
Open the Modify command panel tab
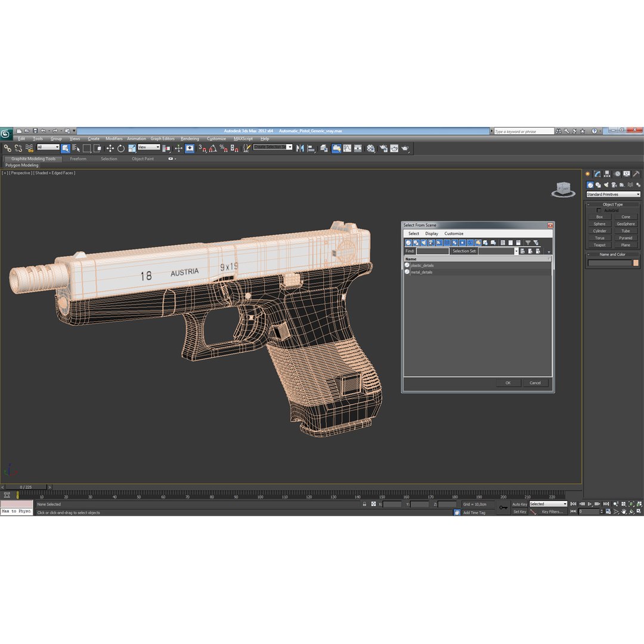click(597, 174)
